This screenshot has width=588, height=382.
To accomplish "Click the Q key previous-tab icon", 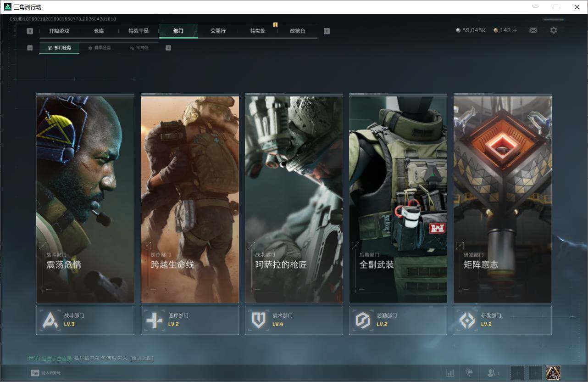I will click(30, 31).
